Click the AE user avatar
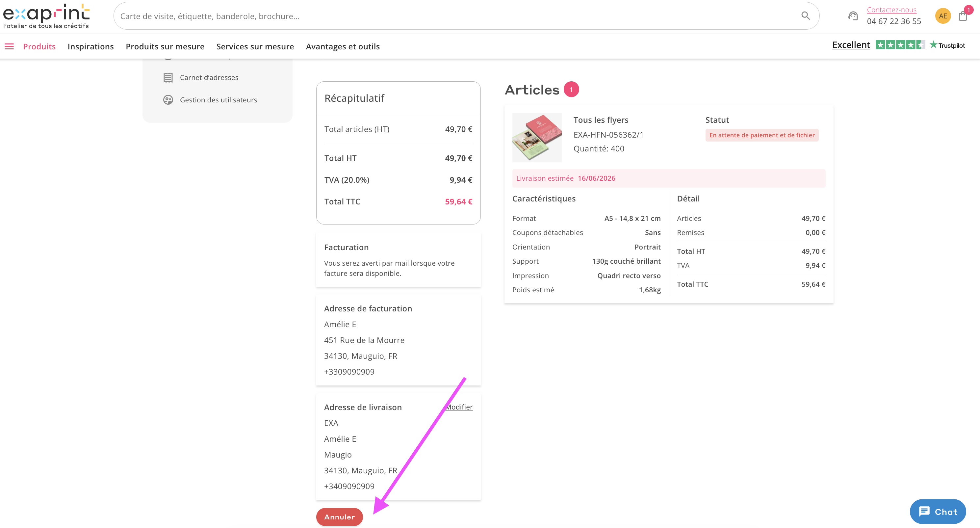The width and height of the screenshot is (980, 528). pyautogui.click(x=943, y=16)
